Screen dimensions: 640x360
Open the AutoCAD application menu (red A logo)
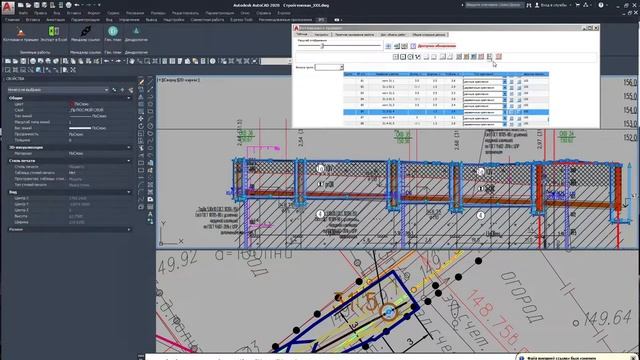(8, 7)
